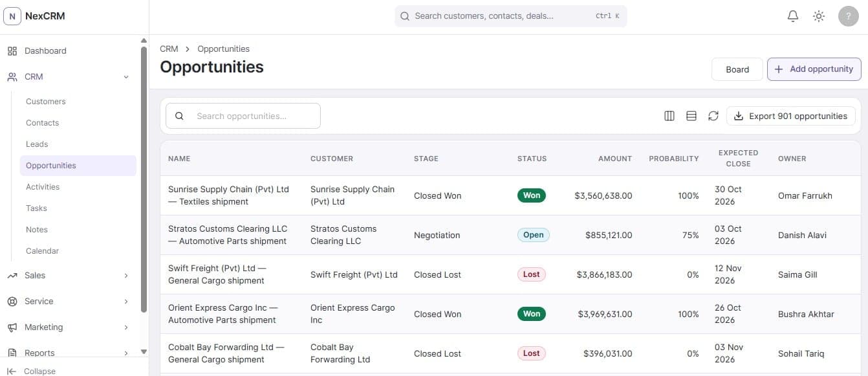Screen dimensions: 868x376
Task: Open Calendar in the sidebar
Action: [x=78, y=251]
